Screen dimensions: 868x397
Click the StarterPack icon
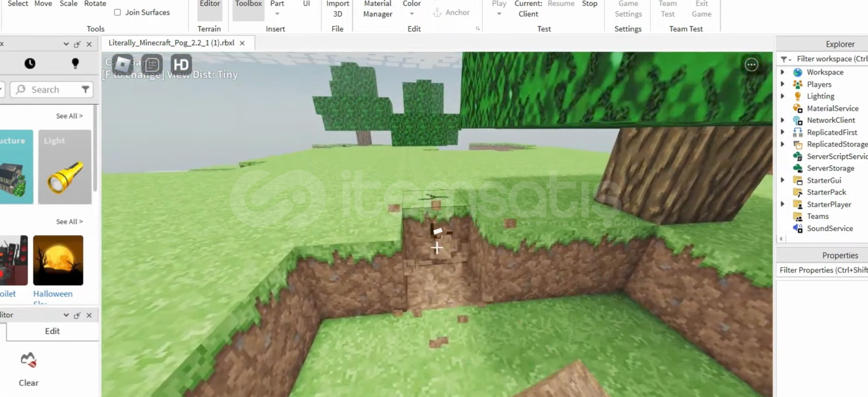[797, 192]
